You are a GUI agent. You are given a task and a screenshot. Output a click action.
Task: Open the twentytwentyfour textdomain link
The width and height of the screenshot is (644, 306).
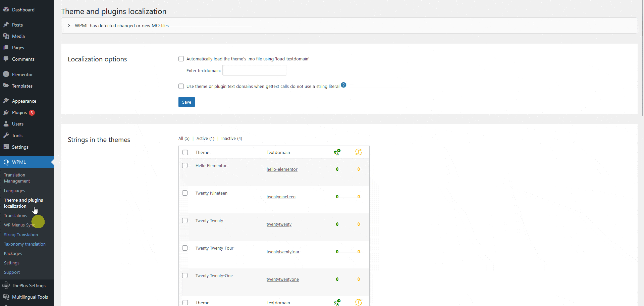coord(283,252)
